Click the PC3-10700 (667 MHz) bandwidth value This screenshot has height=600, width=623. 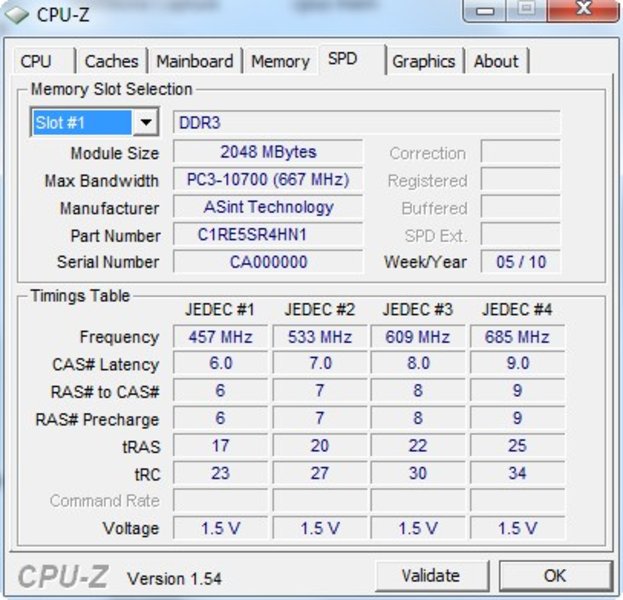(x=268, y=179)
